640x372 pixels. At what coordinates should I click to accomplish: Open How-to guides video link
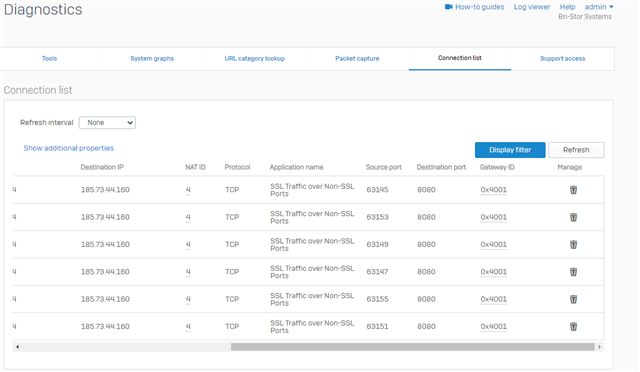point(474,7)
